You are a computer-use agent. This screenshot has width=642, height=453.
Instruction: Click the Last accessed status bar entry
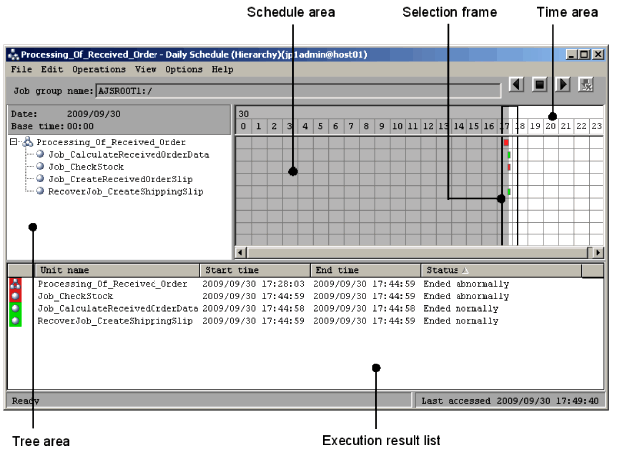point(510,401)
